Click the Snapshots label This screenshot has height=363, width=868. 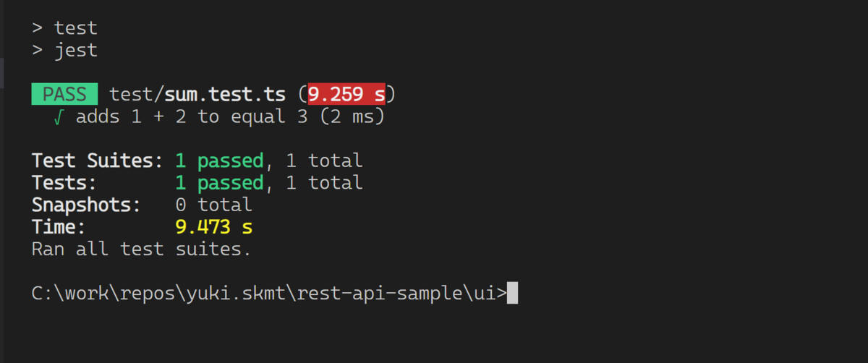pyautogui.click(x=87, y=205)
